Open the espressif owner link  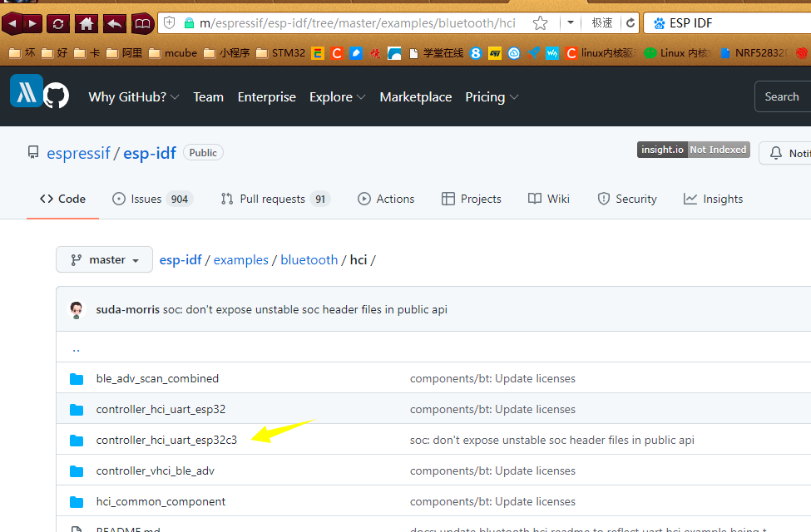pyautogui.click(x=79, y=153)
